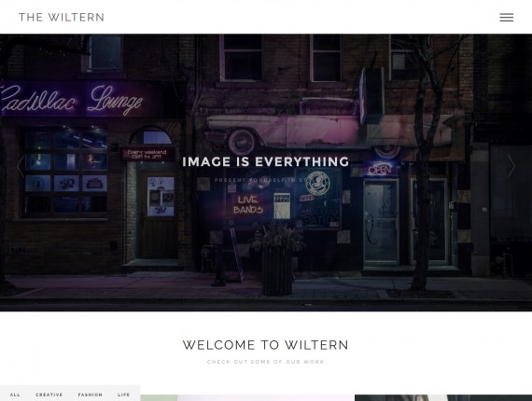The height and width of the screenshot is (401, 532).
Task: Open the dark portfolio thumbnail below the heading
Action: tap(443, 397)
